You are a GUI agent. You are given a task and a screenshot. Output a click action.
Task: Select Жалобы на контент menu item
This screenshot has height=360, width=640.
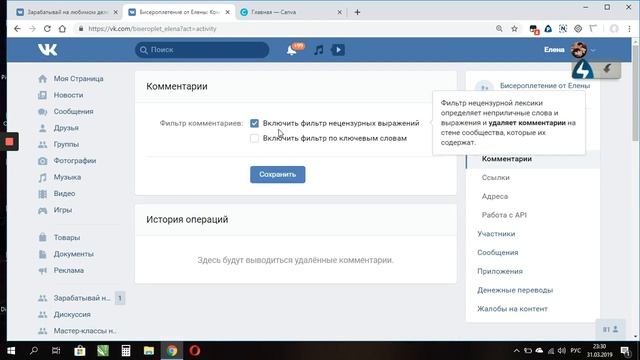pos(512,309)
